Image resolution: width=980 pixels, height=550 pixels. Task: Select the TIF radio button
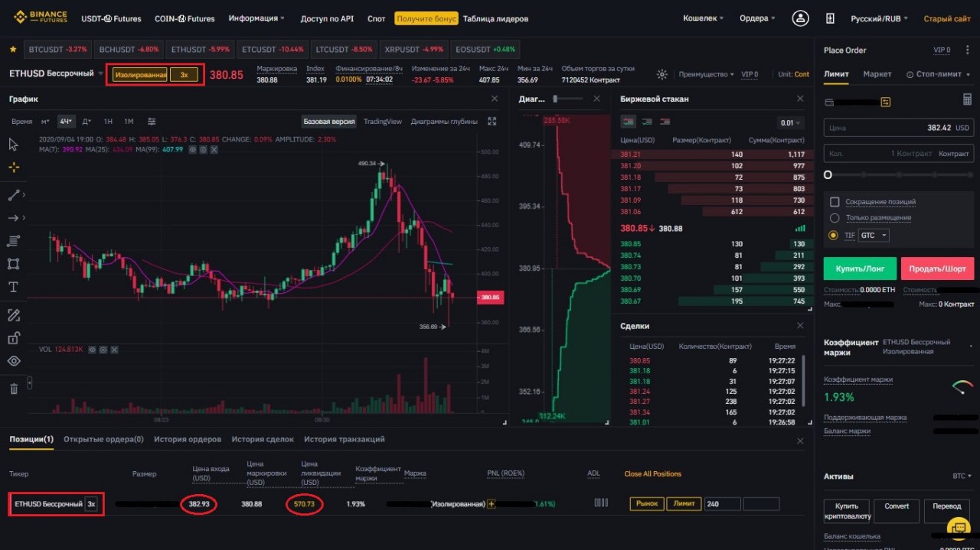834,235
